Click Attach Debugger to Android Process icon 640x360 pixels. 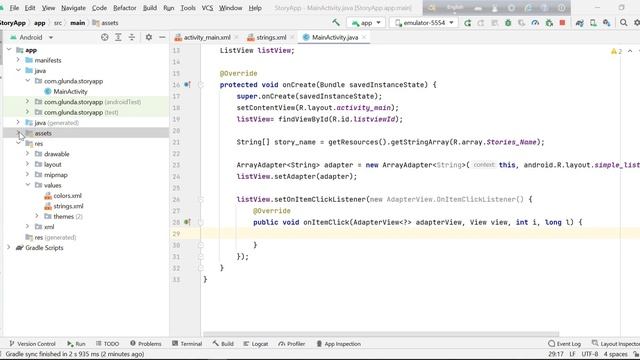tap(549, 23)
